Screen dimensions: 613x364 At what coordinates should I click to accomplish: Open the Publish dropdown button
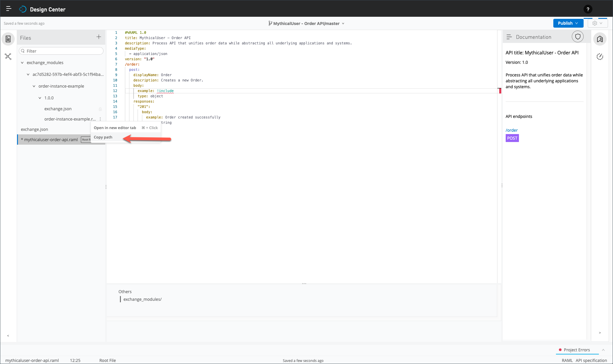tap(568, 23)
